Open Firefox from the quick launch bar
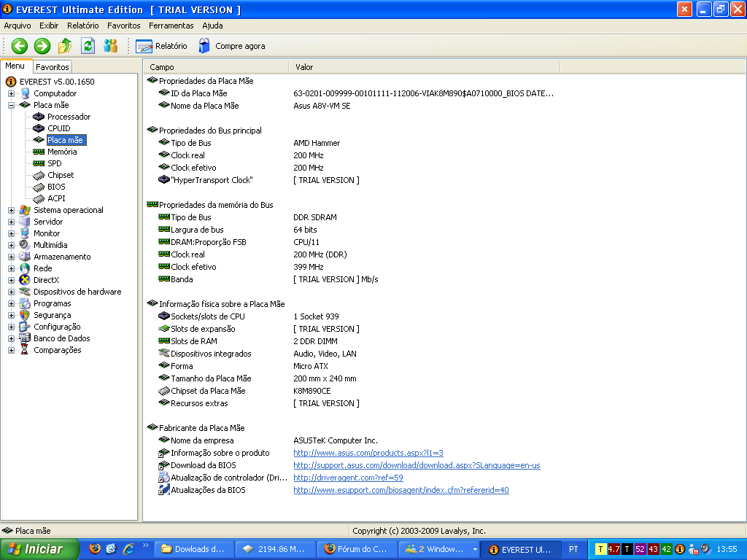Viewport: 747px width, 560px height. tap(94, 548)
